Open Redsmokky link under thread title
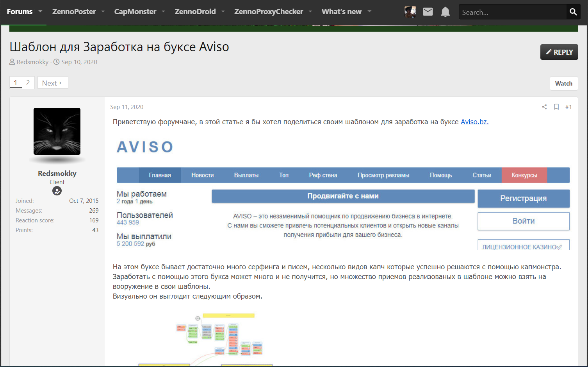 pos(32,62)
